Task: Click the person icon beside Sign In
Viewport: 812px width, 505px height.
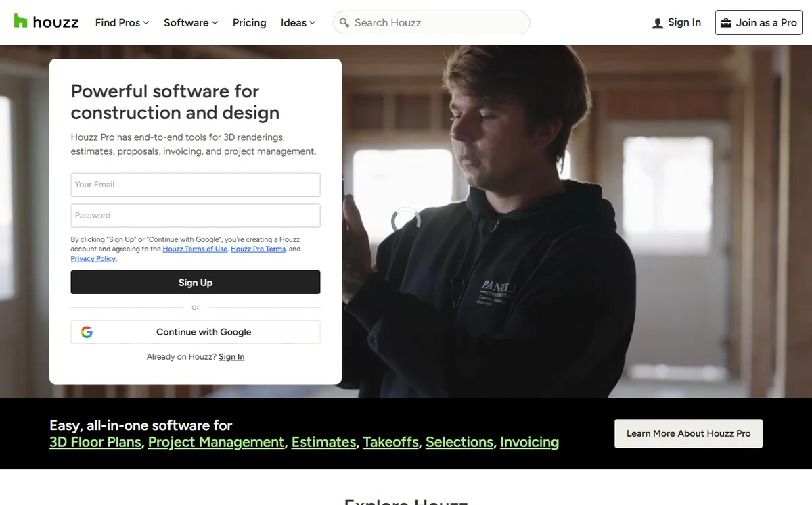Action: click(658, 23)
